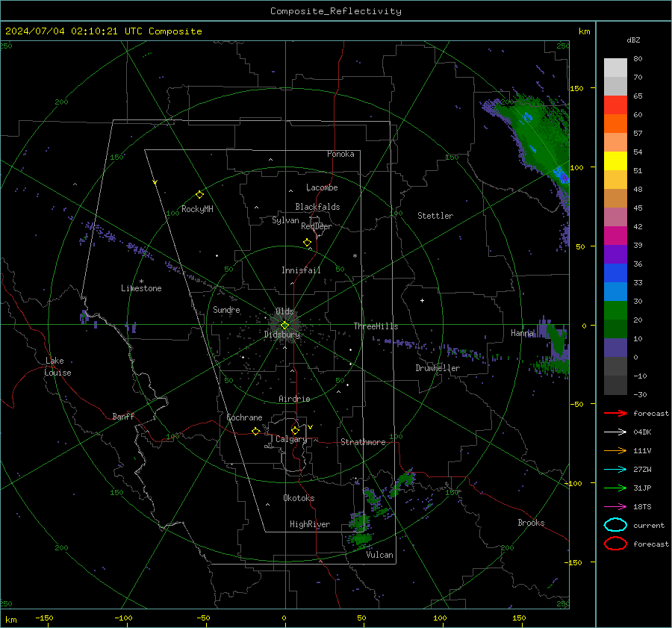672x628 pixels.
Task: Click the yellow diamond marker above RockyMH
Action: click(x=199, y=195)
